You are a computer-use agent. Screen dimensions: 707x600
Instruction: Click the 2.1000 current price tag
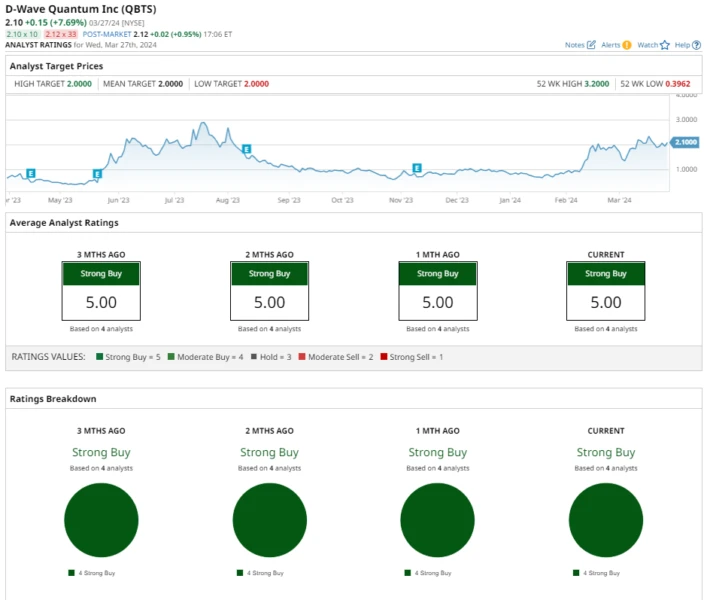tap(686, 143)
